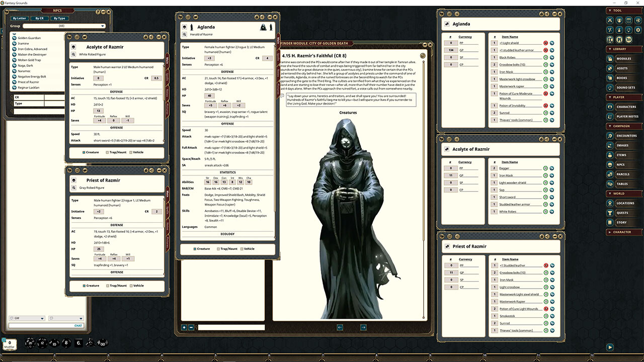Check the Vehicle box on Priest of Razmir
Screen dimensions: 644x362
[130, 286]
